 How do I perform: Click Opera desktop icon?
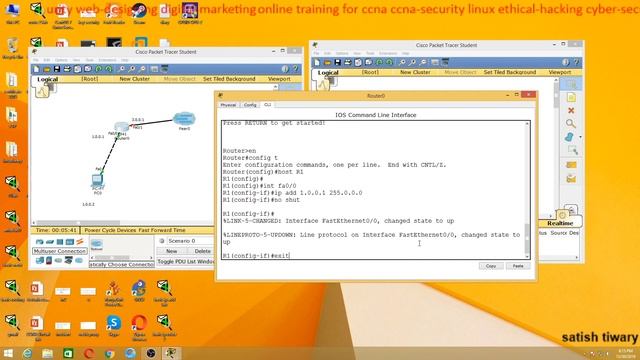click(x=139, y=327)
